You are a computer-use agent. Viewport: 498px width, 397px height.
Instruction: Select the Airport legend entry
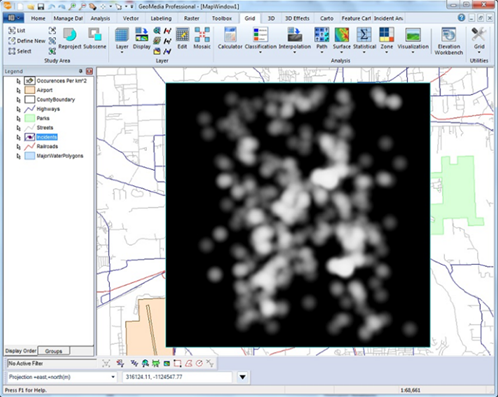tap(45, 90)
